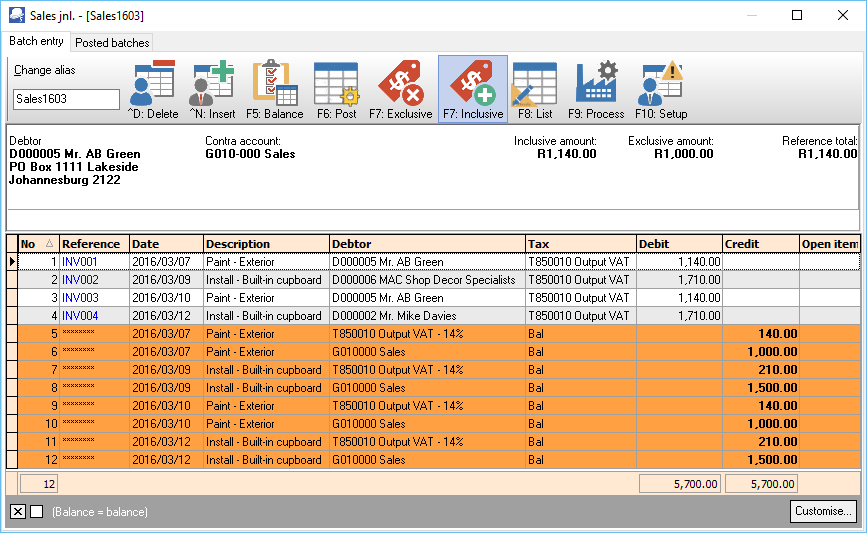Click the F6 Post icon
The image size is (867, 533).
[337, 89]
